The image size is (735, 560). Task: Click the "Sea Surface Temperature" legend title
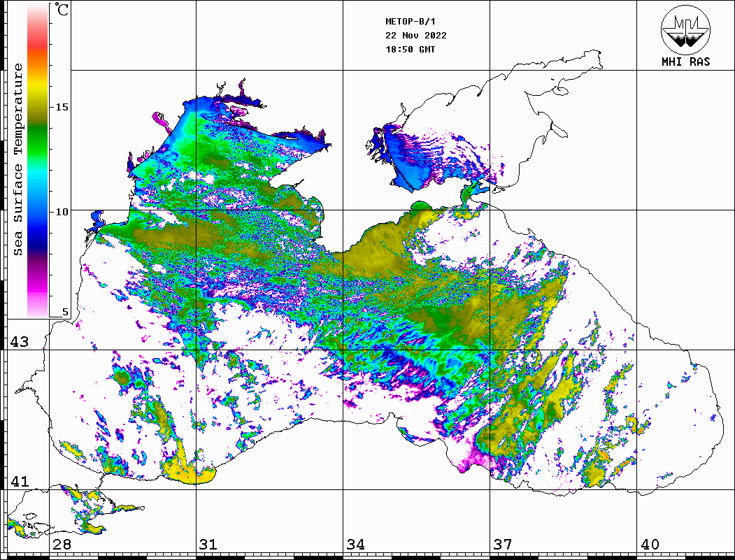click(x=17, y=159)
